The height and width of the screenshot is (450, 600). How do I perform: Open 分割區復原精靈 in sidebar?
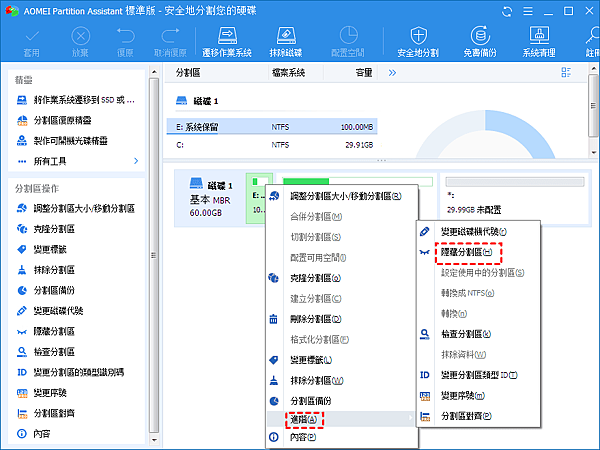pos(54,121)
